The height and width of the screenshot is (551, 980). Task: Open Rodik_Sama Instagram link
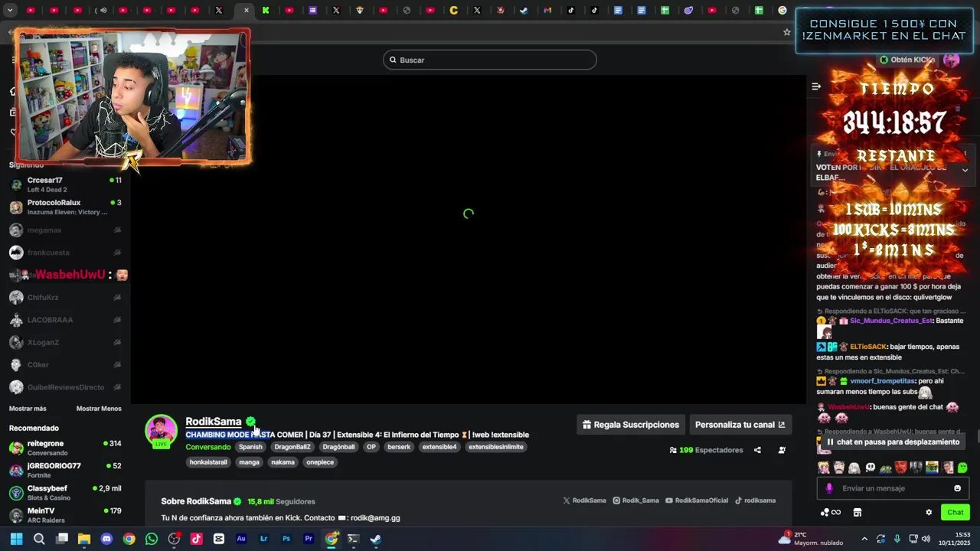pyautogui.click(x=635, y=500)
